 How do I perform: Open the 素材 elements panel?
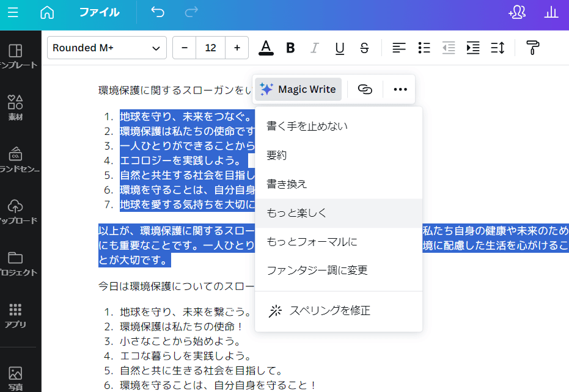click(x=15, y=107)
